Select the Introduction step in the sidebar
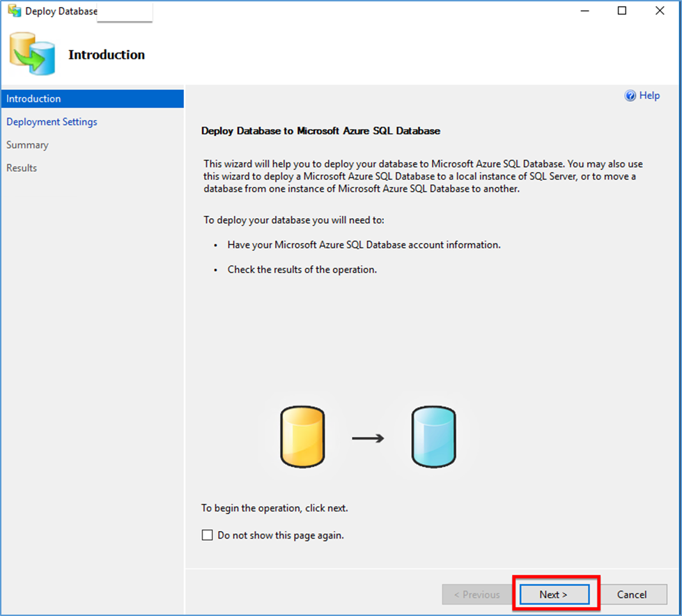Viewport: 682px width, 616px height. tap(92, 99)
